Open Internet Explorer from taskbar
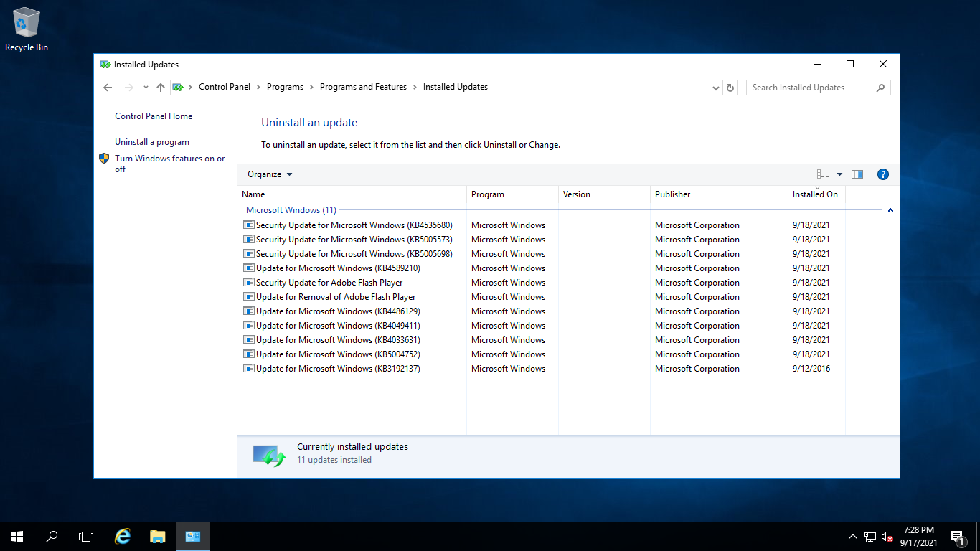Viewport: 980px width, 551px height. click(x=123, y=537)
